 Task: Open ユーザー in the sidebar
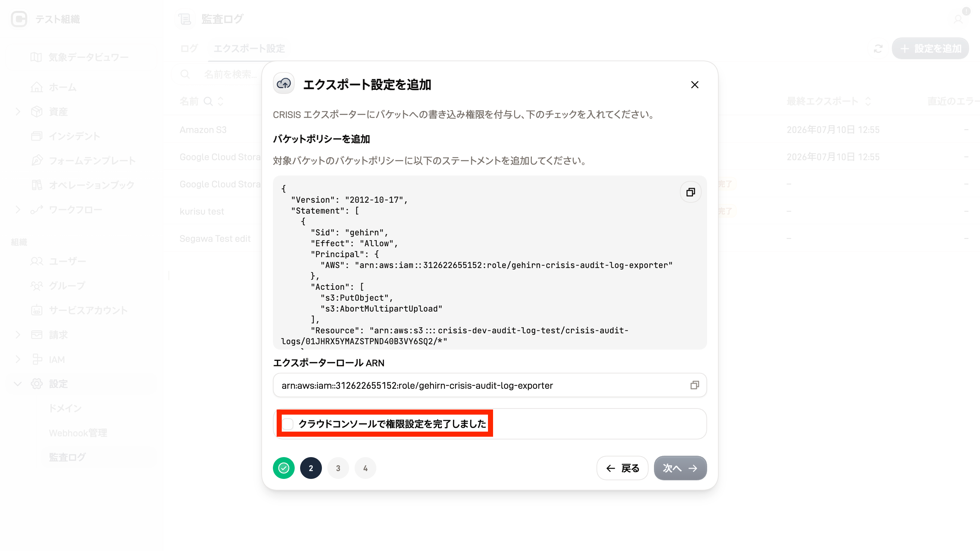coord(82,261)
